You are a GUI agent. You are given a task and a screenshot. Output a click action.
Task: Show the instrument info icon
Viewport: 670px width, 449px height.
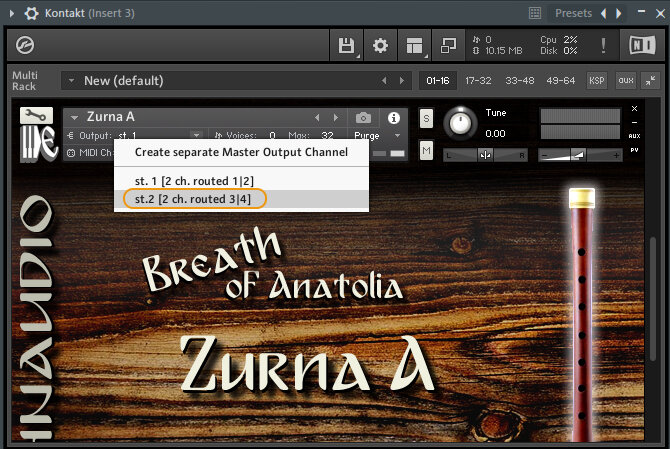tap(394, 117)
